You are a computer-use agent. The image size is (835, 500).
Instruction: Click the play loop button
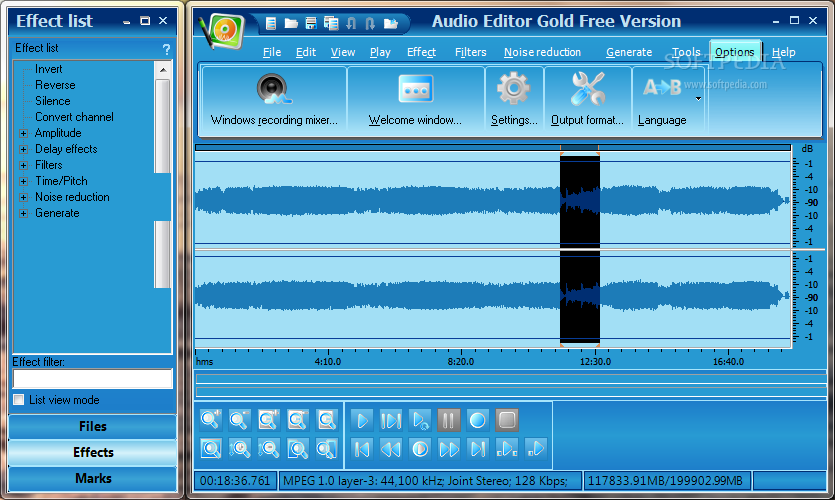pos(420,420)
